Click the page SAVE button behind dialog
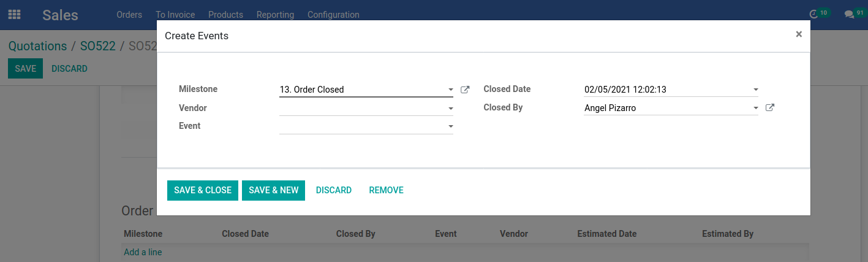Screen dimensions: 868x262 [26, 69]
